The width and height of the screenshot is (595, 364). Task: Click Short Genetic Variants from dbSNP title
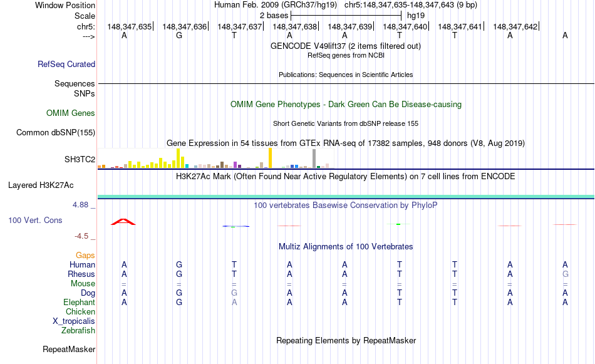click(346, 124)
